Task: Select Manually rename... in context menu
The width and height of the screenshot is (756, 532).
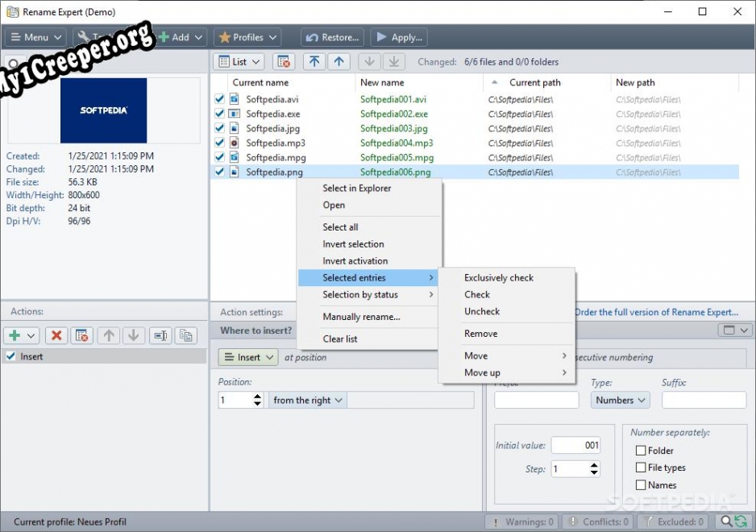Action: click(x=361, y=317)
